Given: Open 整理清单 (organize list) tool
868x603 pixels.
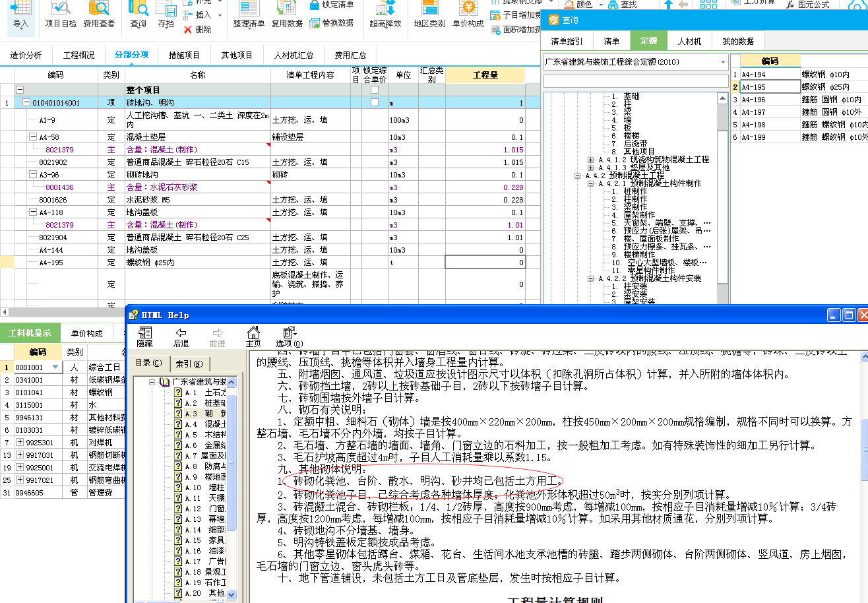Looking at the screenshot, I should pos(249,16).
